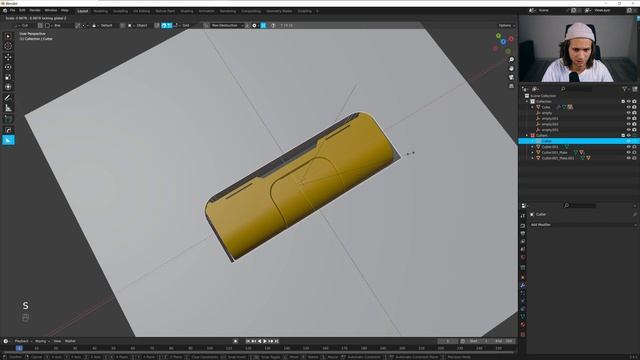Toggle visibility of the Collection row

629,101
